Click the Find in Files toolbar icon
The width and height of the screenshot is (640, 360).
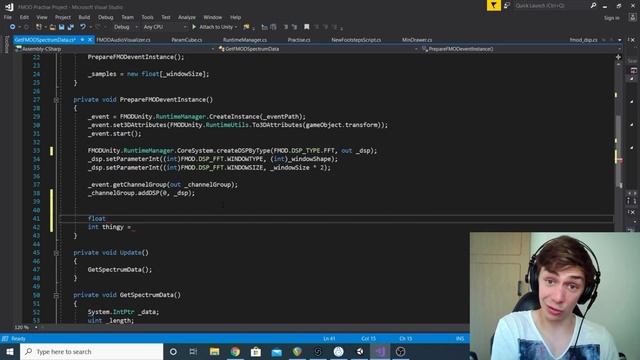[246, 27]
